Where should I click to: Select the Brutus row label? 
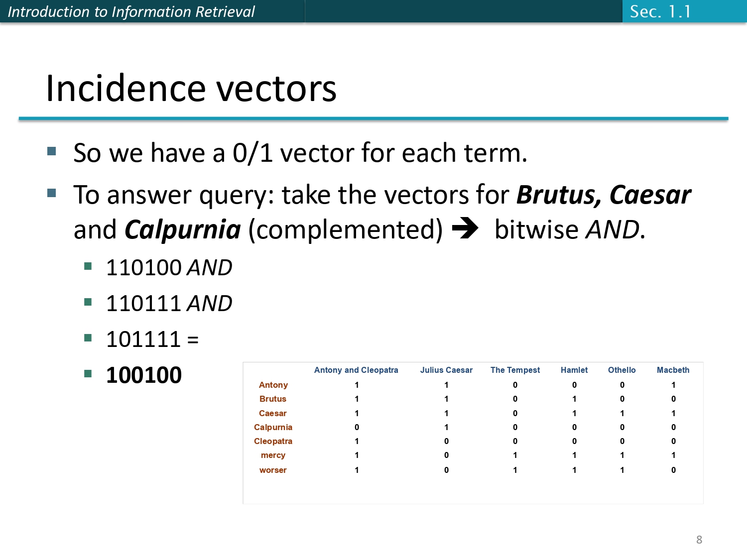pyautogui.click(x=273, y=399)
